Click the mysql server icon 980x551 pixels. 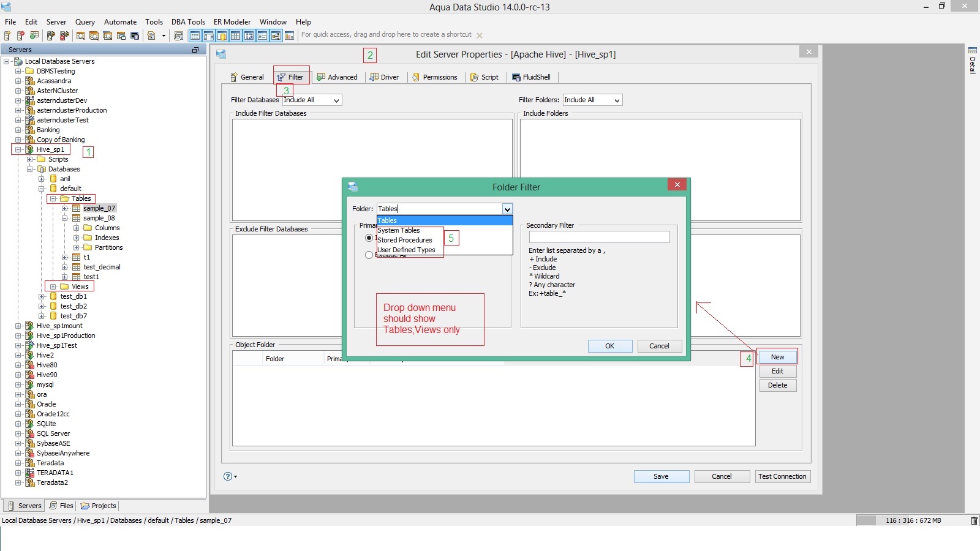click(x=29, y=384)
